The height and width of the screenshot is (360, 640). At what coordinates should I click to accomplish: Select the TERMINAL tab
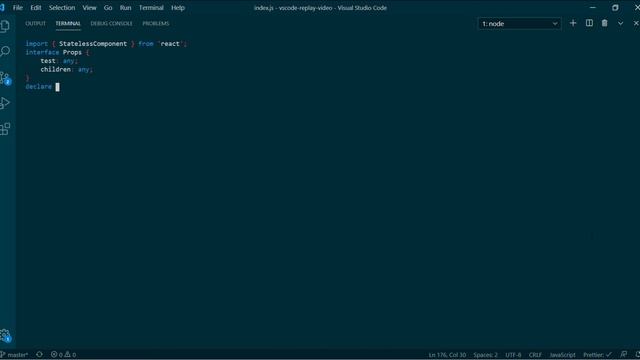(68, 24)
